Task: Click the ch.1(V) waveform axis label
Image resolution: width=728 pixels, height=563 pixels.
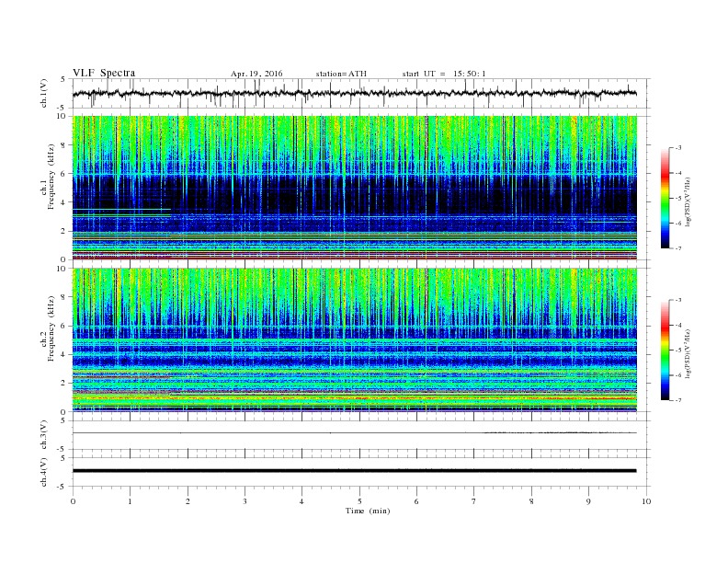Action: click(x=44, y=93)
